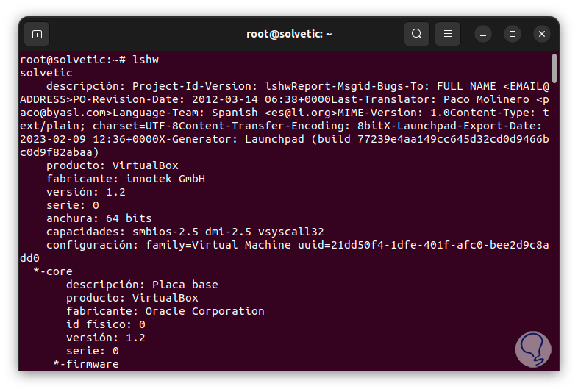Click the Oracle Corporation manufacturer line
Image resolution: width=578 pixels, height=392 pixels.
[165, 311]
